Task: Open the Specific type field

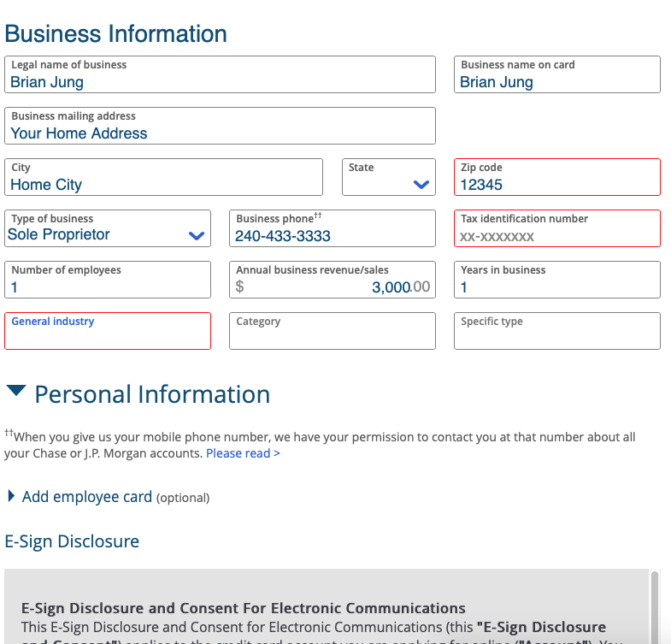Action: coord(557,331)
